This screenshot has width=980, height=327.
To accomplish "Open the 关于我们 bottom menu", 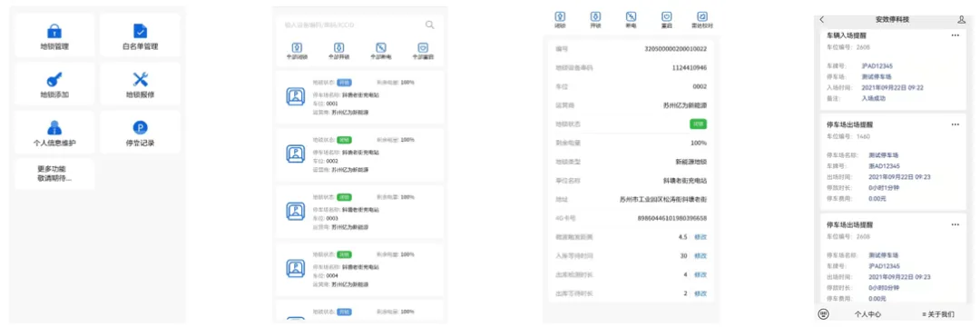I will (x=939, y=314).
